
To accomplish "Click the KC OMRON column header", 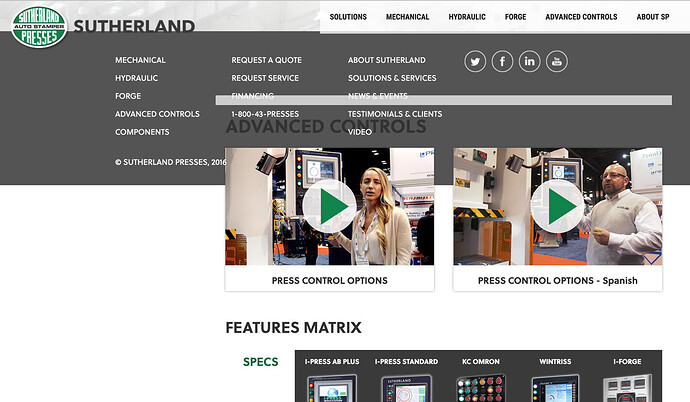I will coord(481,362).
